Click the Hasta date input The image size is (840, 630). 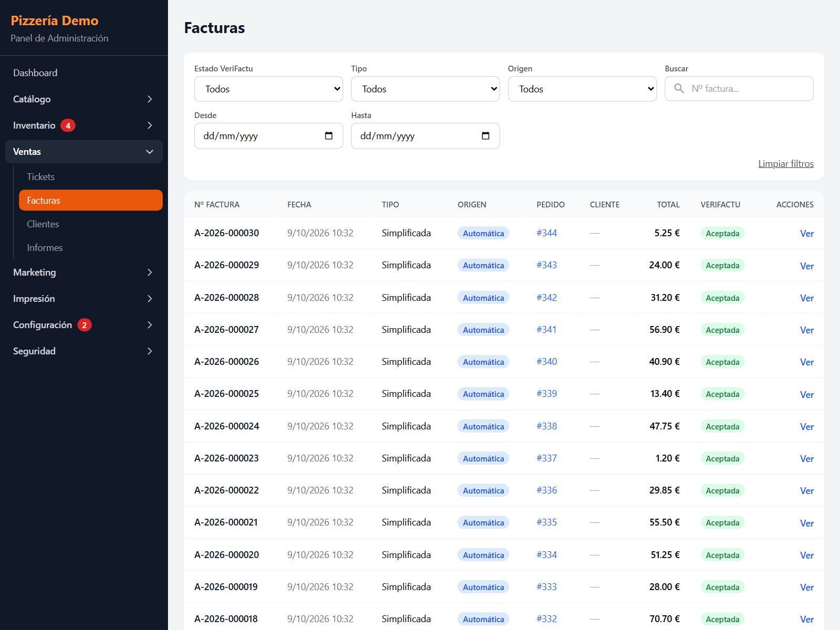pos(425,136)
